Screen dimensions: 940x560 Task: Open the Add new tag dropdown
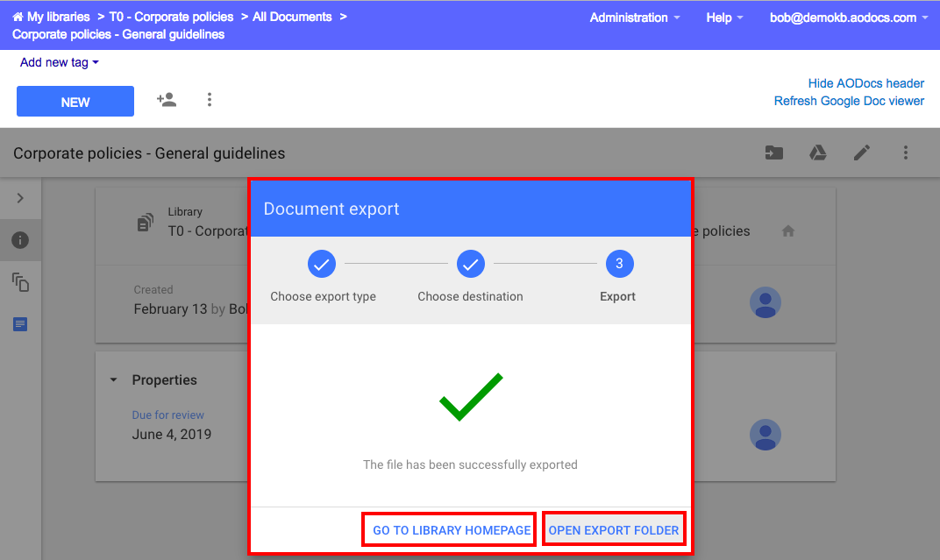60,62
